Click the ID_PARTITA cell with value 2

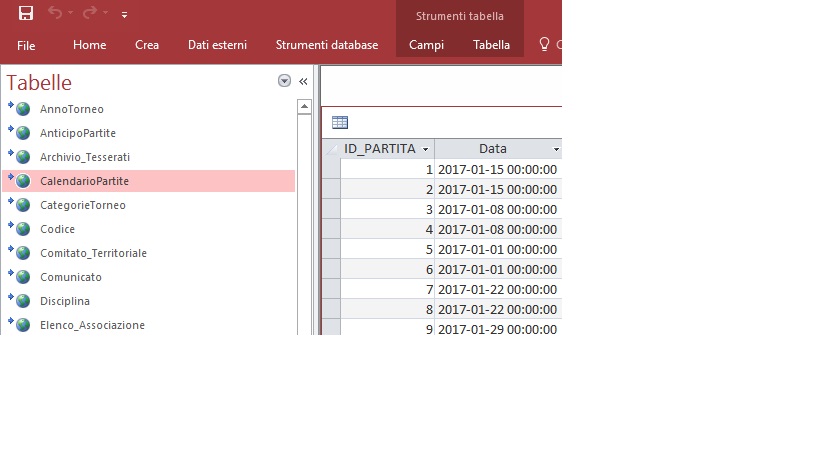pyautogui.click(x=388, y=189)
